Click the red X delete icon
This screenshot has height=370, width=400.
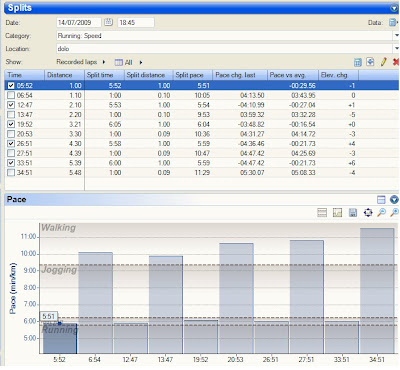tap(396, 62)
